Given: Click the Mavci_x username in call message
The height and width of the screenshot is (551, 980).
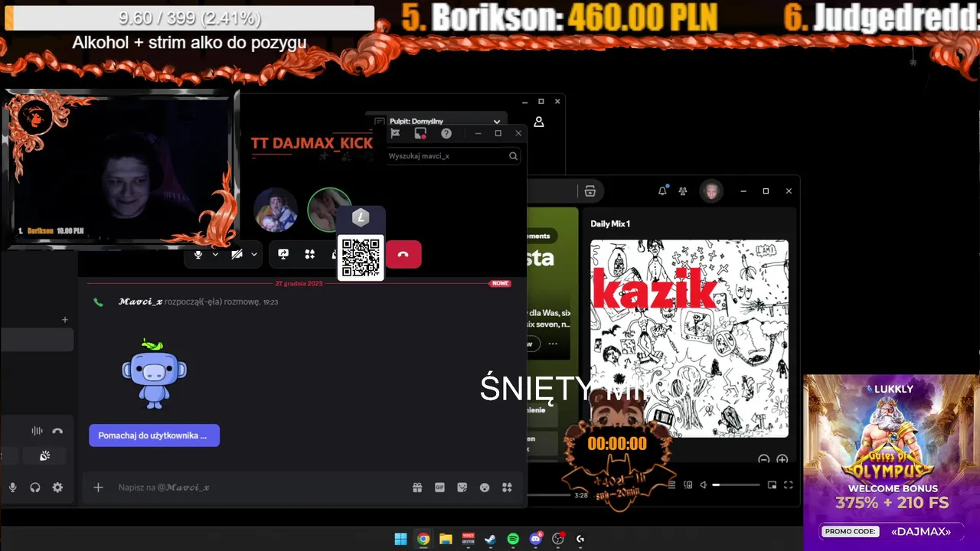Looking at the screenshot, I should point(140,302).
